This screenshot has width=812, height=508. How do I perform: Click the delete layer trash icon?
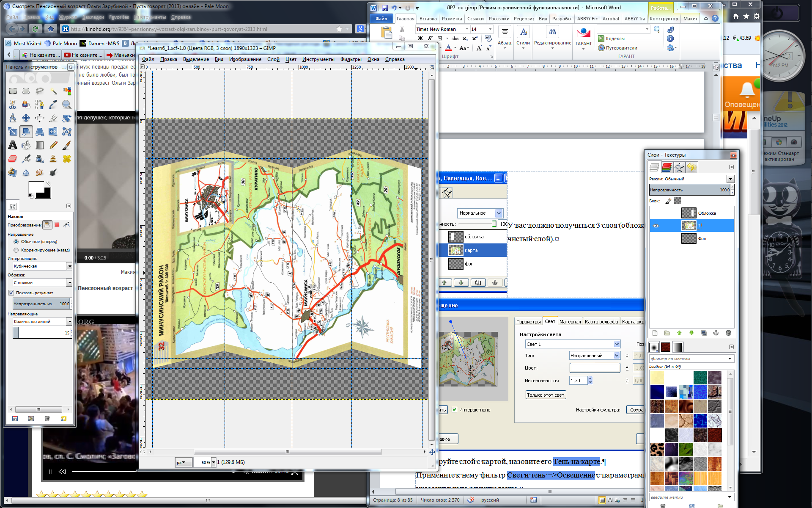728,333
